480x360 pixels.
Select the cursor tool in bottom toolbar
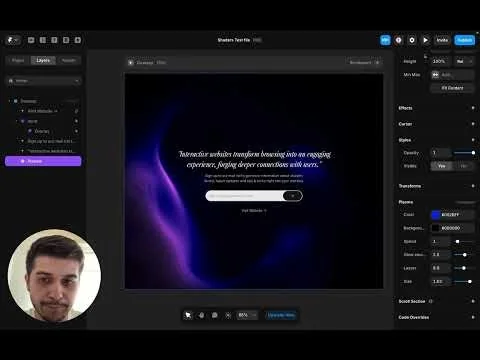click(x=188, y=315)
